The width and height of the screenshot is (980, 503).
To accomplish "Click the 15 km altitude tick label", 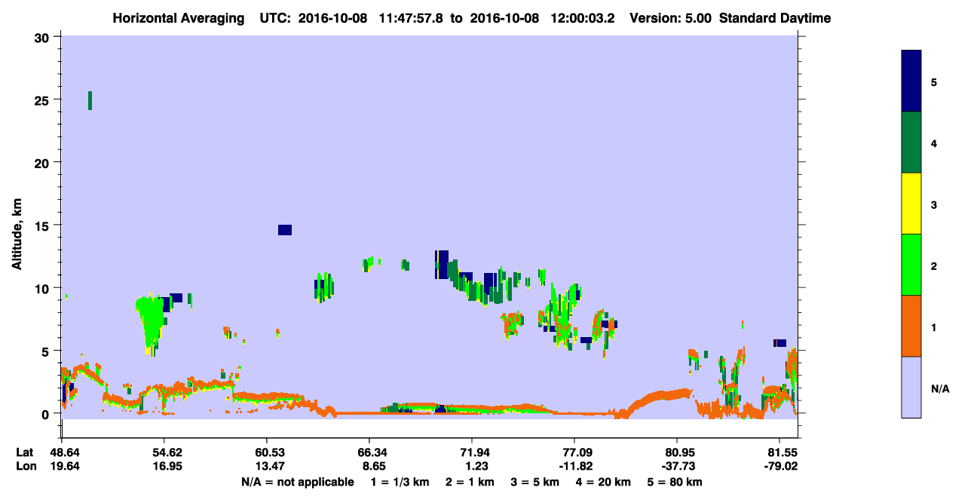I will (x=44, y=225).
